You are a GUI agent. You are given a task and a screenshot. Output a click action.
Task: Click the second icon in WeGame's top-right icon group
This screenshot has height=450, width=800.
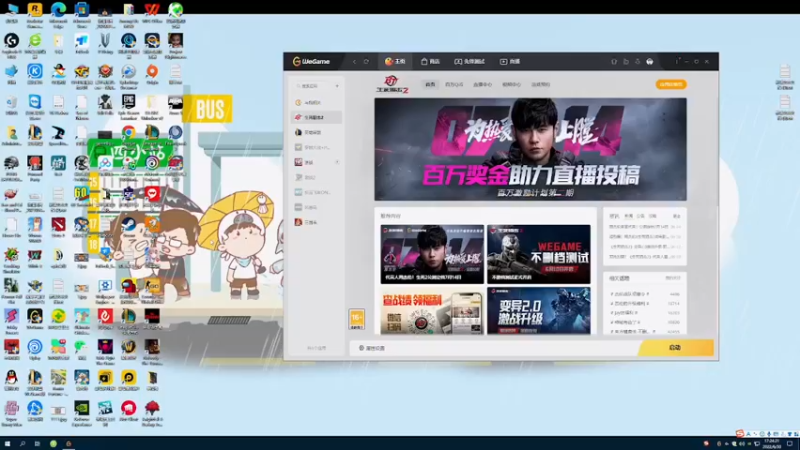pyautogui.click(x=626, y=61)
